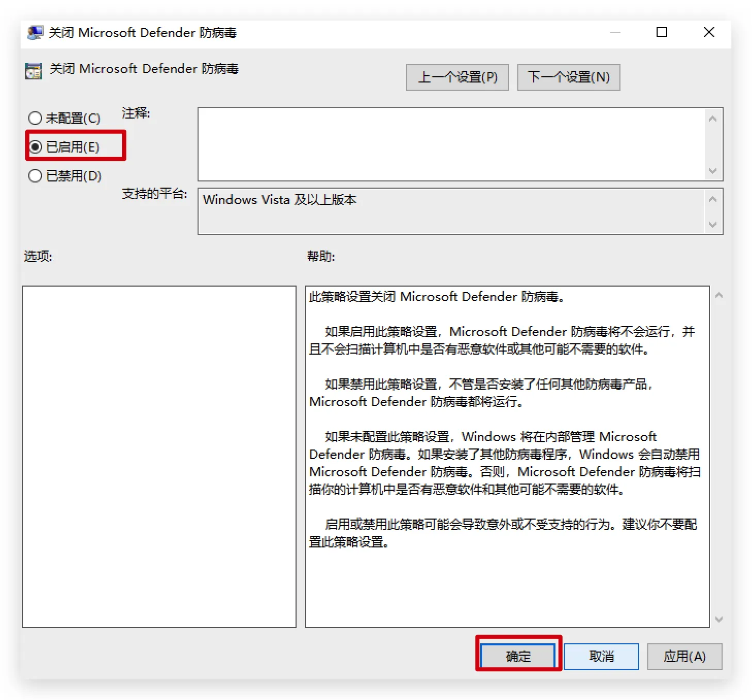Click the supported platform scroll down arrow

pyautogui.click(x=713, y=224)
